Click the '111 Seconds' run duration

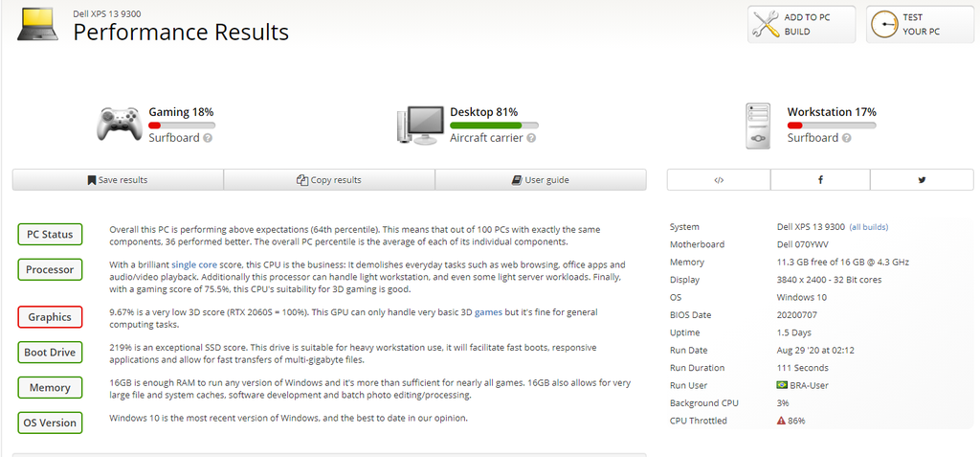(x=803, y=368)
